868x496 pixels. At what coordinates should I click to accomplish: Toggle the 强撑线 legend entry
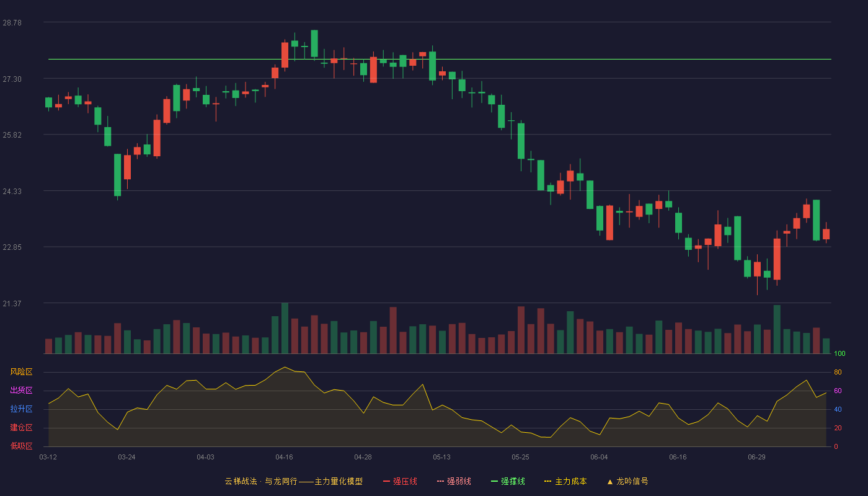[508, 481]
